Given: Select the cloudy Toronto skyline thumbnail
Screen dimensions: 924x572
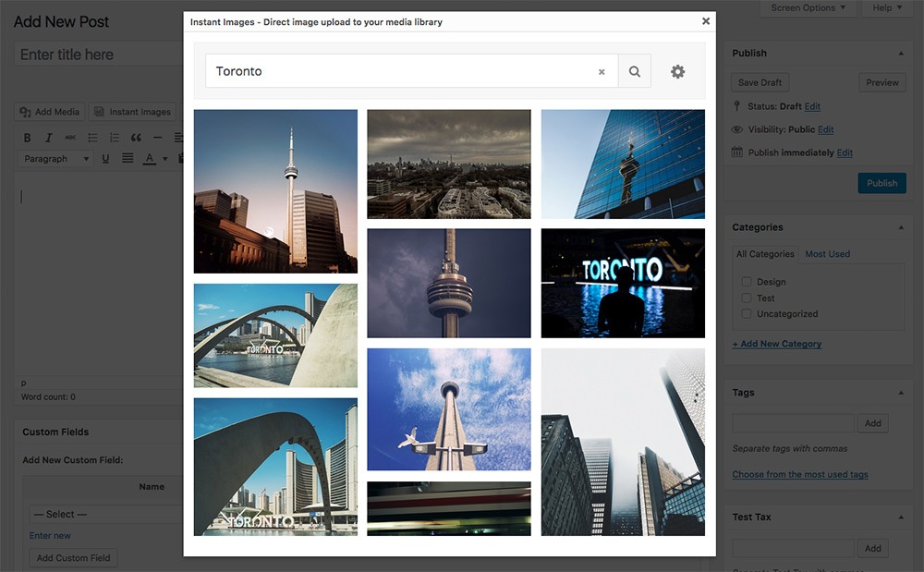Looking at the screenshot, I should click(x=449, y=164).
